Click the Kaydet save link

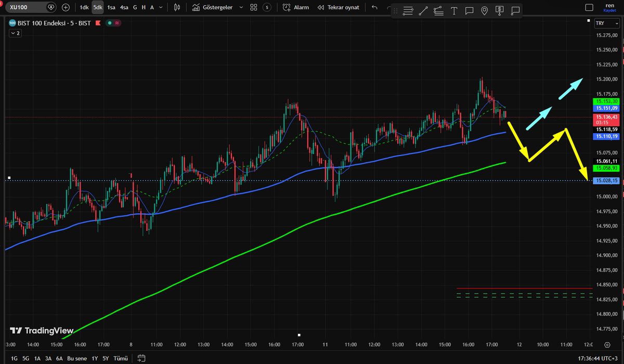tap(609, 10)
